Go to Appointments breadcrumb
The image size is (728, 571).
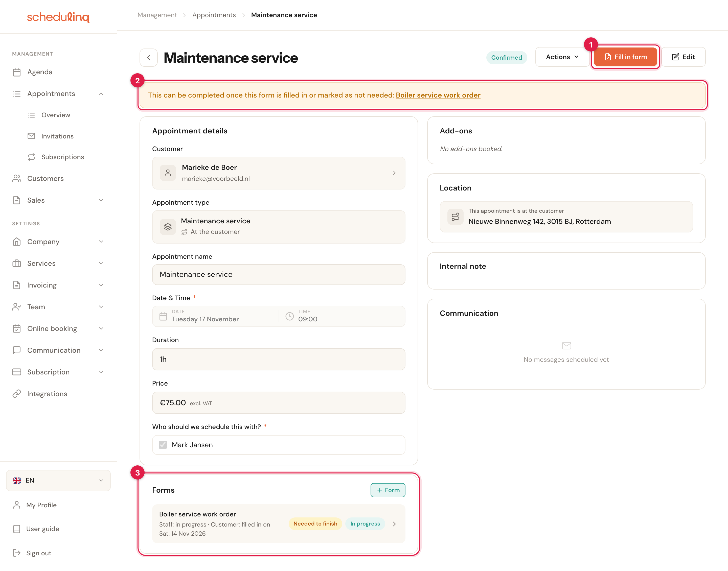pyautogui.click(x=214, y=15)
